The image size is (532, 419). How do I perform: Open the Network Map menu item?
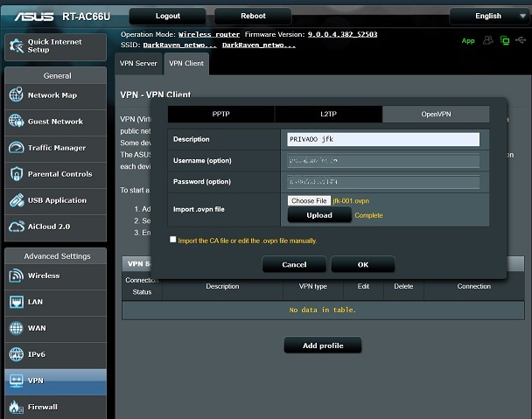point(56,95)
